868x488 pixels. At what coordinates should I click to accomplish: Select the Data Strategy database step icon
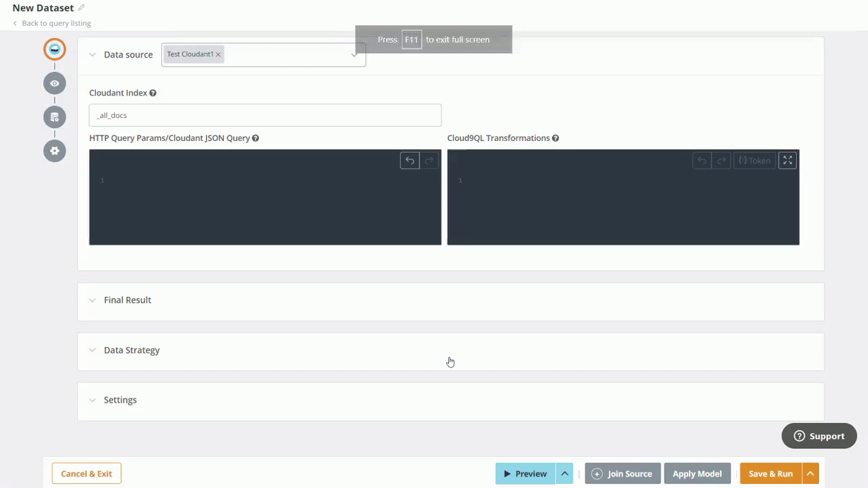coord(54,117)
